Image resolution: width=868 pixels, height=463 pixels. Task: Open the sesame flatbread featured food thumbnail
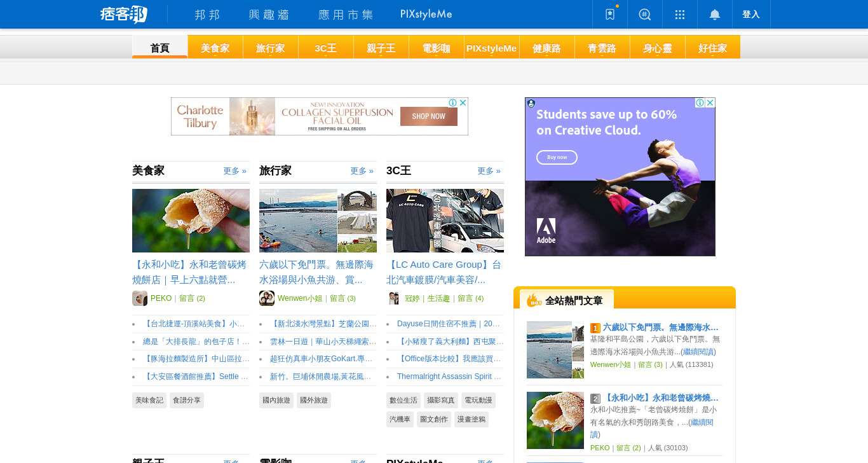click(x=191, y=221)
